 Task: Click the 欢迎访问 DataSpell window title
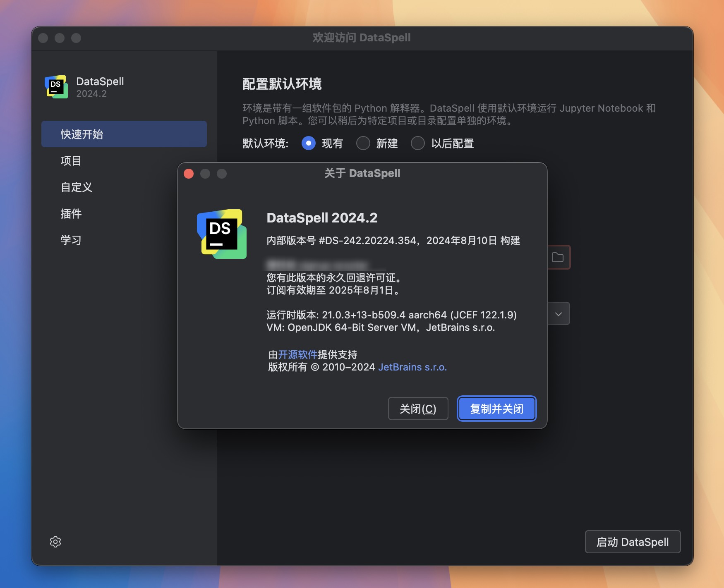click(362, 38)
